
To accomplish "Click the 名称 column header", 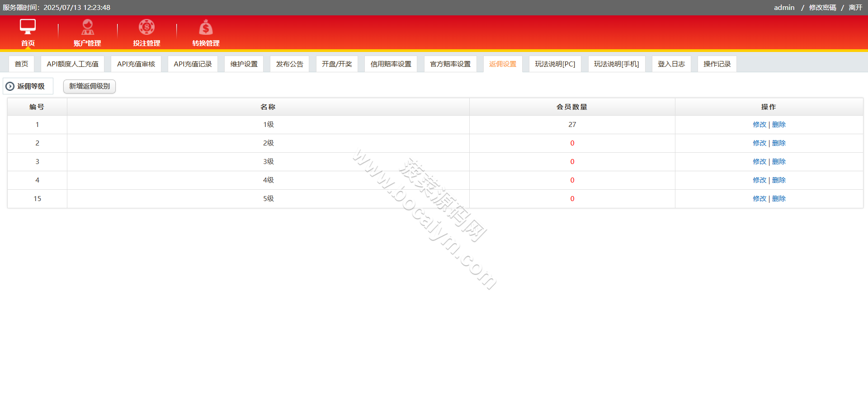I will (268, 107).
